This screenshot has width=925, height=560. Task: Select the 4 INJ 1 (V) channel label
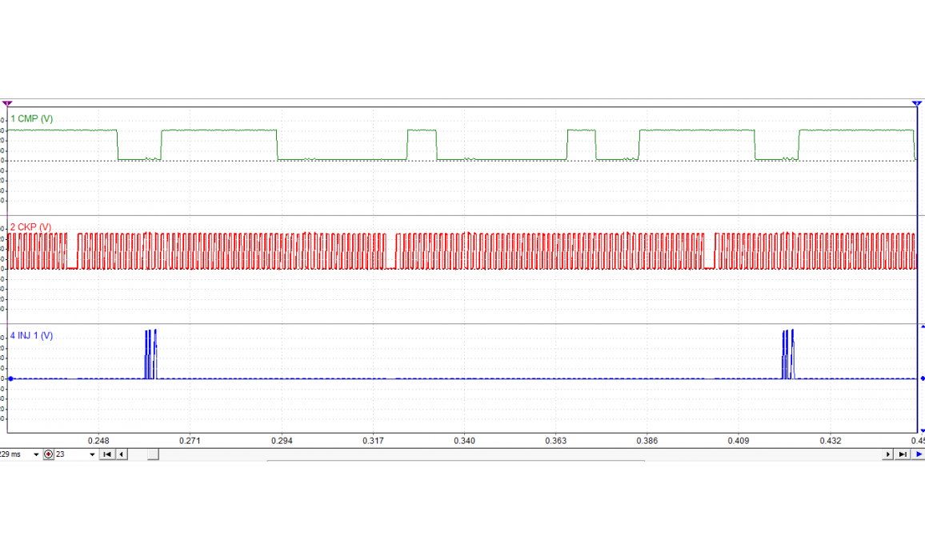(32, 335)
